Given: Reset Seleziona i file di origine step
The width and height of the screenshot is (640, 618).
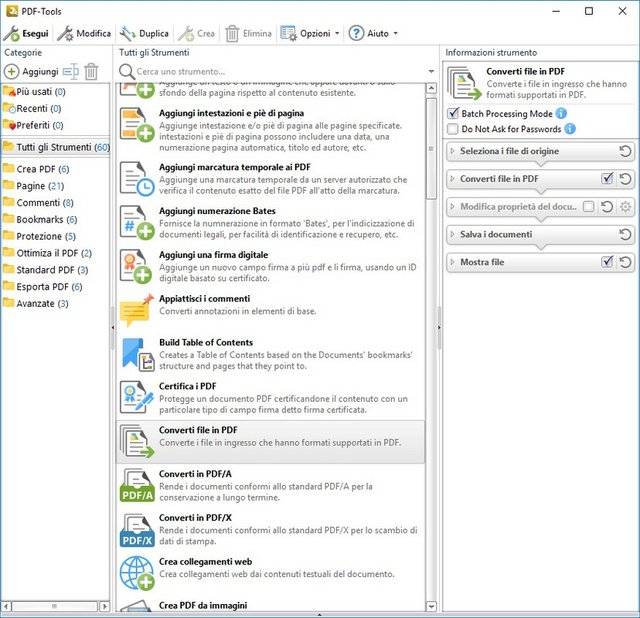Looking at the screenshot, I should pos(625,151).
